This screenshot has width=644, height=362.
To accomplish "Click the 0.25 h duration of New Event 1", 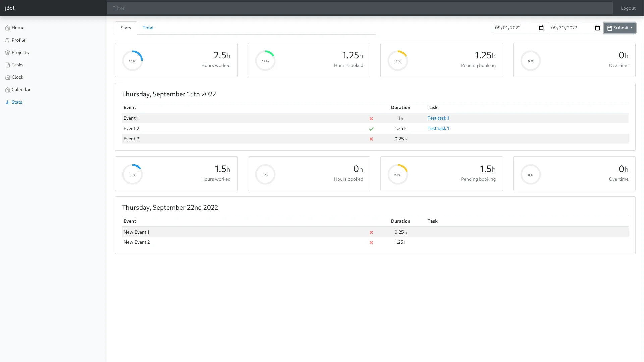I will tap(400, 232).
